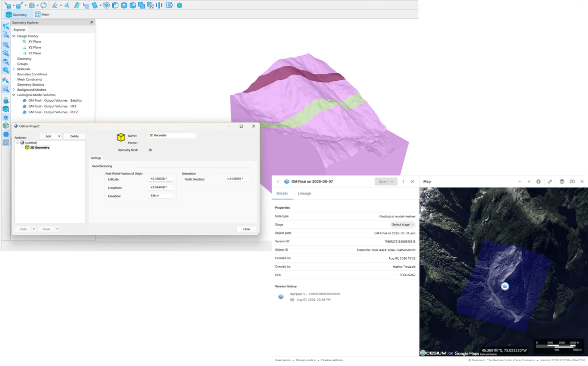Expand the Background Meshes tree node
The height and width of the screenshot is (366, 588).
point(14,90)
